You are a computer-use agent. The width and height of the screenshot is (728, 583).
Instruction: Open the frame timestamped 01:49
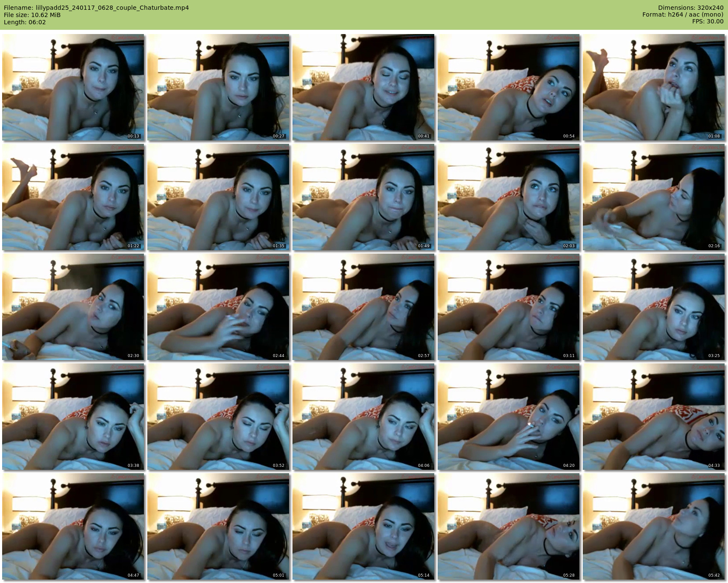[364, 197]
